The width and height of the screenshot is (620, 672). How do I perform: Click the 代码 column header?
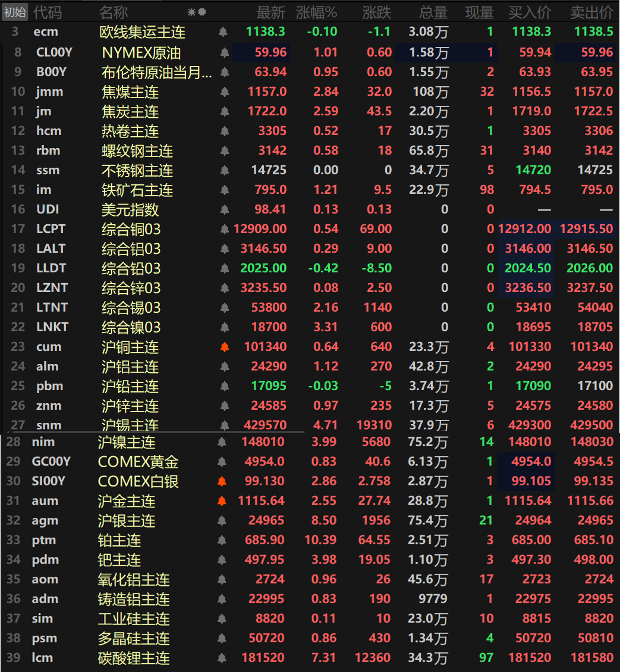tap(47, 12)
